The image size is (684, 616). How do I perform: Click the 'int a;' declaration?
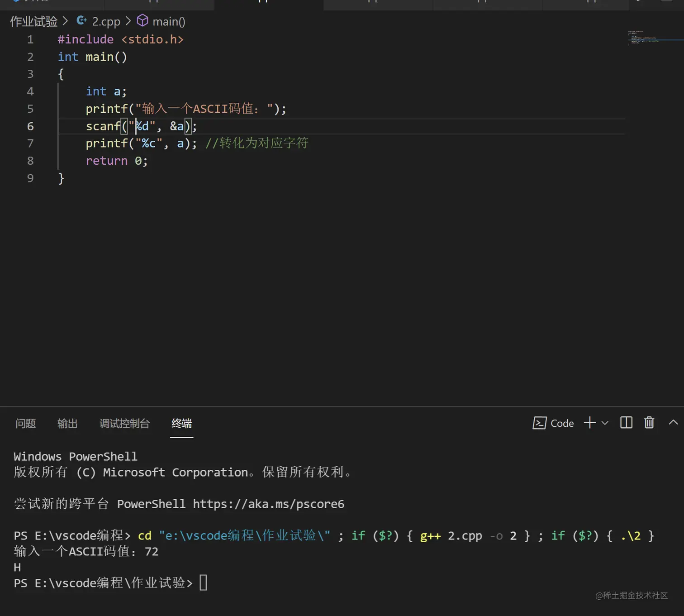(x=106, y=91)
